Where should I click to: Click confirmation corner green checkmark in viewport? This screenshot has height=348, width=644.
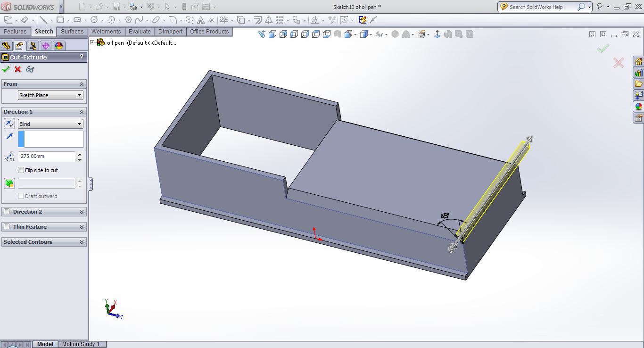pyautogui.click(x=603, y=48)
